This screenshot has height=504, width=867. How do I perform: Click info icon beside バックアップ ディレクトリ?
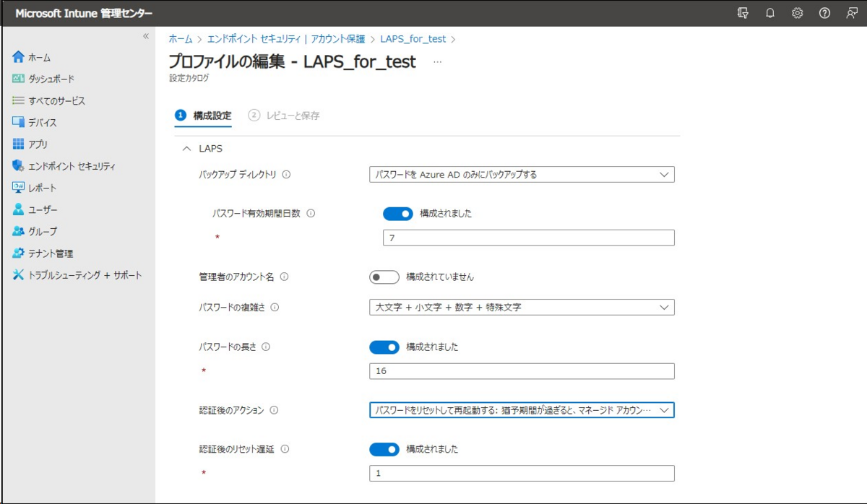pos(286,174)
